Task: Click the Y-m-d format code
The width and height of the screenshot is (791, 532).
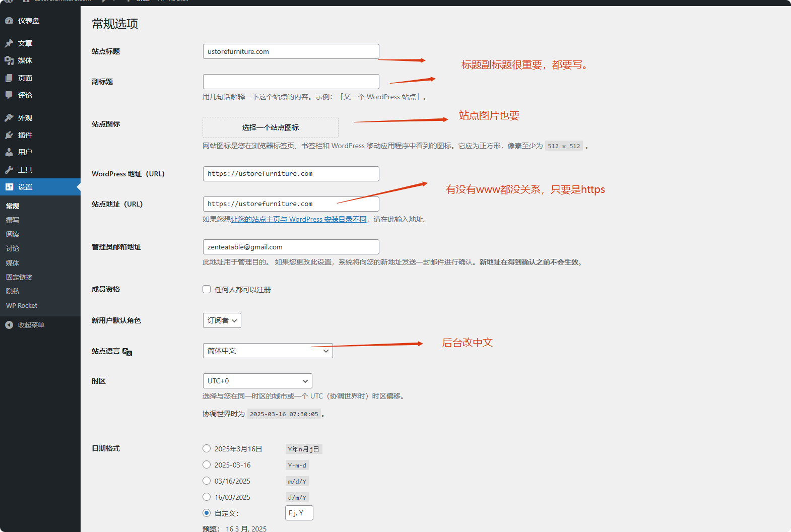Action: pyautogui.click(x=297, y=465)
